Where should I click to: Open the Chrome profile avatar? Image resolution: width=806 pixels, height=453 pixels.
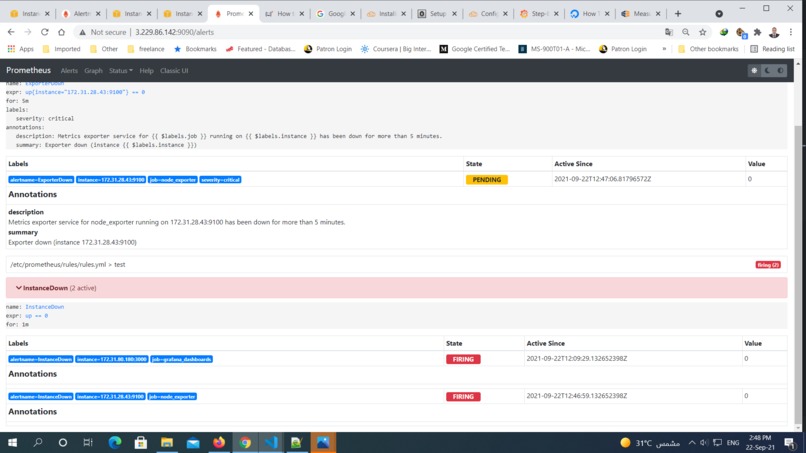click(774, 32)
